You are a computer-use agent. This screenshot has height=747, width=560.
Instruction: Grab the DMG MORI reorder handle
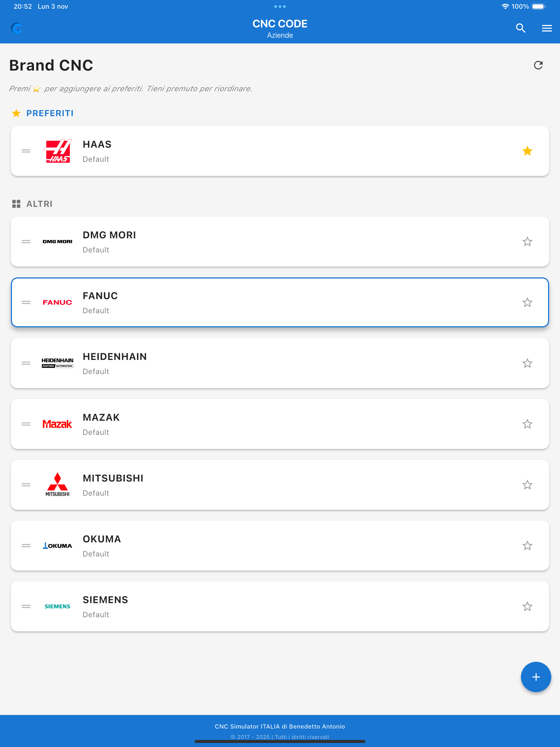26,242
